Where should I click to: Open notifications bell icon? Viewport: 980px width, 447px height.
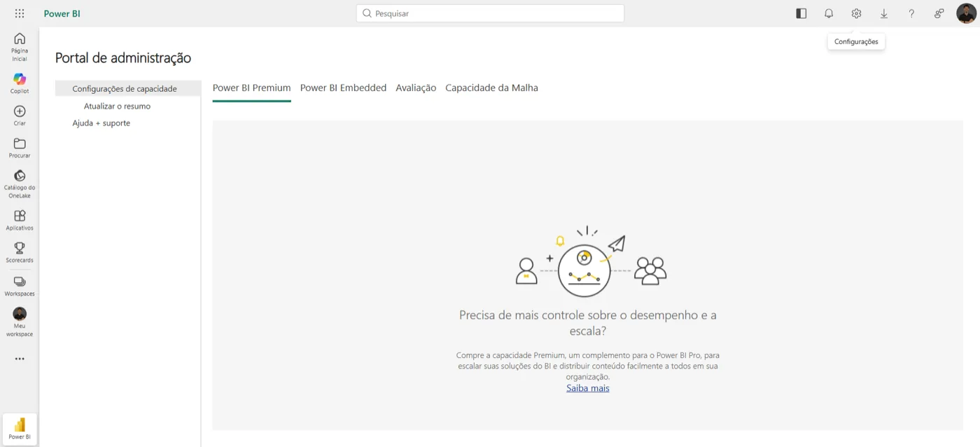click(x=829, y=13)
